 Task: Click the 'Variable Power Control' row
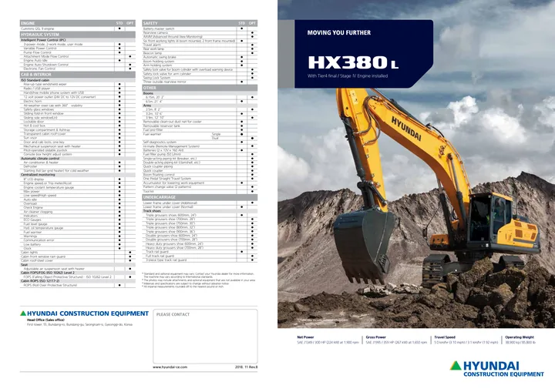click(x=78, y=48)
